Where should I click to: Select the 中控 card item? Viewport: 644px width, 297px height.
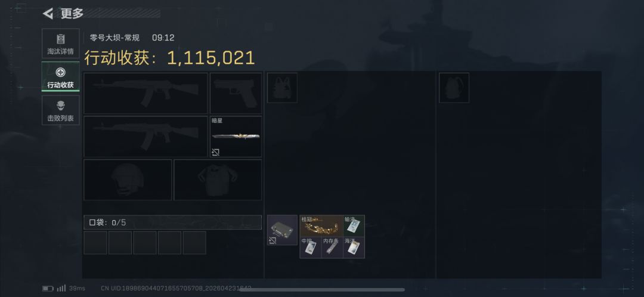point(311,247)
